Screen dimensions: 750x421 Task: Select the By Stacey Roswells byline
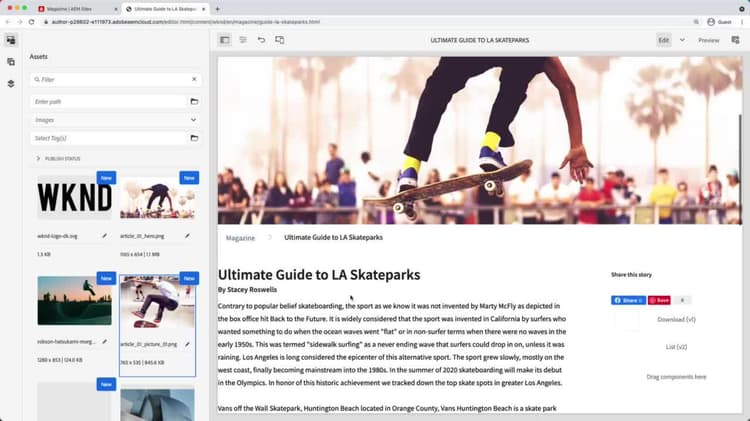247,289
